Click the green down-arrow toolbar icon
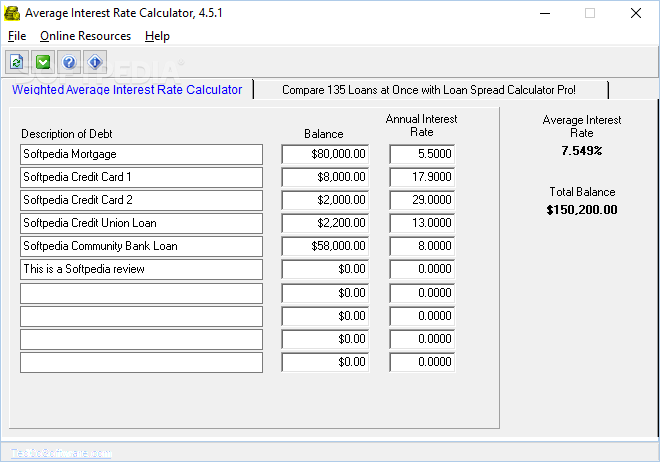This screenshot has height=462, width=660. coord(43,63)
